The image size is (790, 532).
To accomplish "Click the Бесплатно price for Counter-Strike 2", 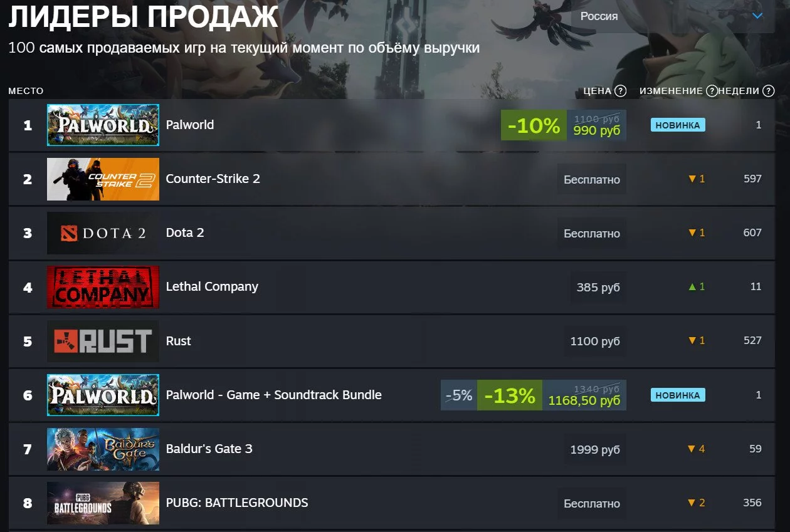I will point(592,179).
